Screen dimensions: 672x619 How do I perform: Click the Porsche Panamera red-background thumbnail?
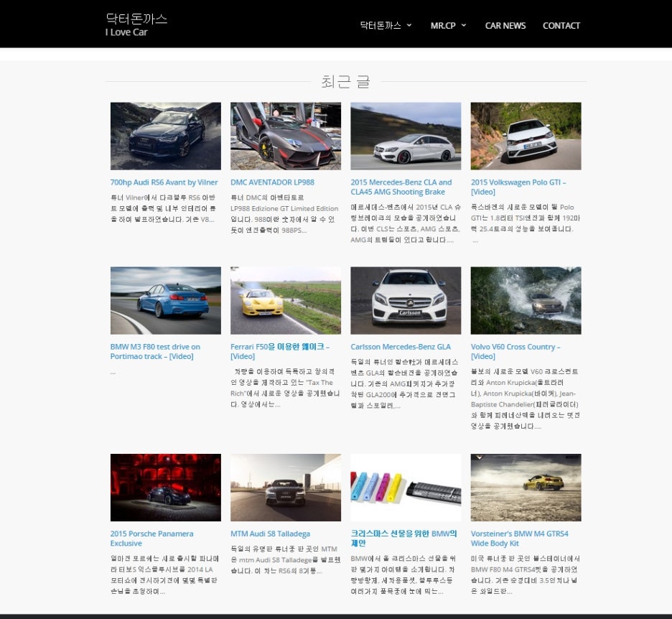tap(166, 488)
